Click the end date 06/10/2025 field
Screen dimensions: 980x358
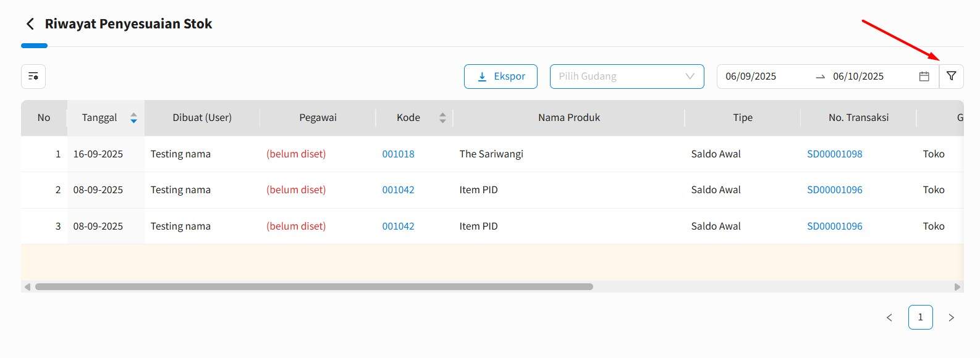coord(858,77)
